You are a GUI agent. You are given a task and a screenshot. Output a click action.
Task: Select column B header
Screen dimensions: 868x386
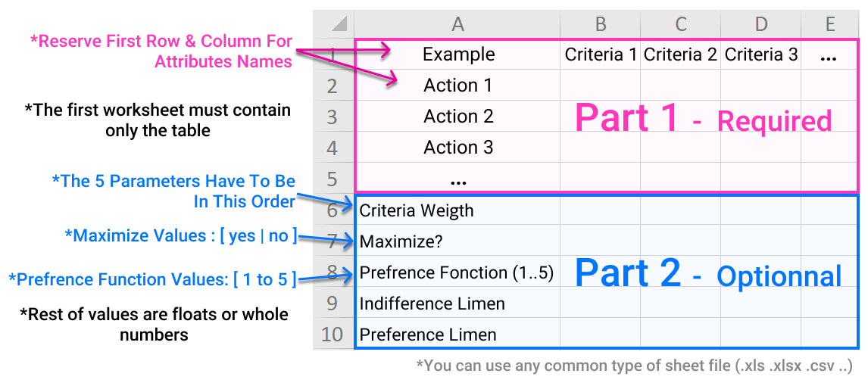point(601,24)
